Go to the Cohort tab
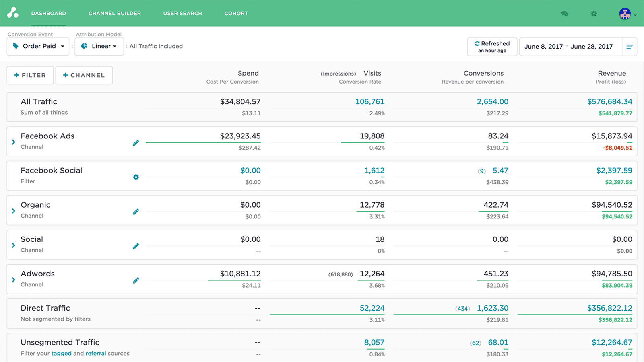The image size is (644, 362). coord(236,13)
